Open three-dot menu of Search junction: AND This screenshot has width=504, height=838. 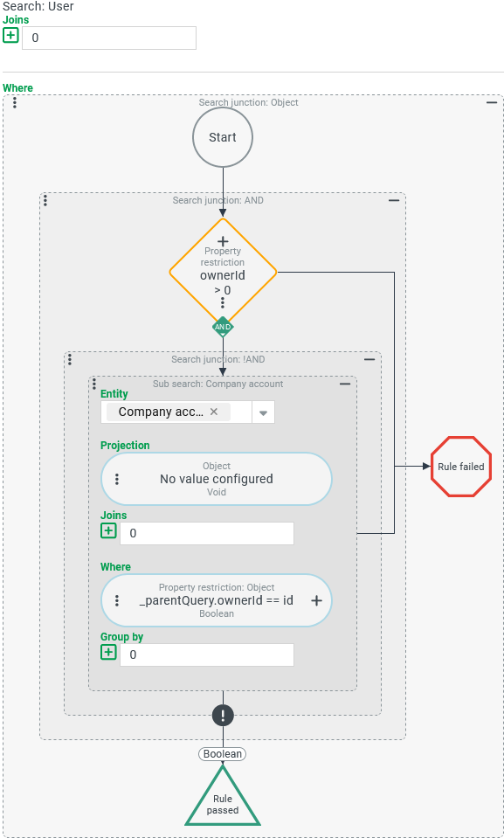(45, 200)
